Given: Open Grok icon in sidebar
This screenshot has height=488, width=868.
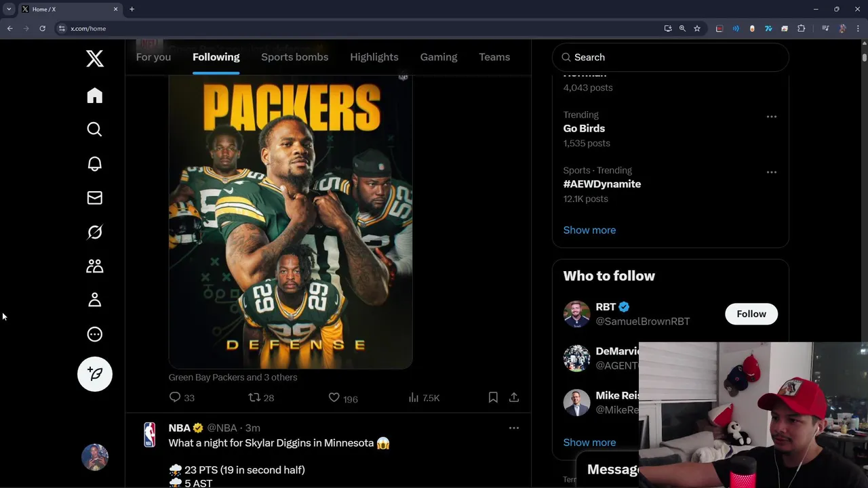Looking at the screenshot, I should tap(95, 232).
